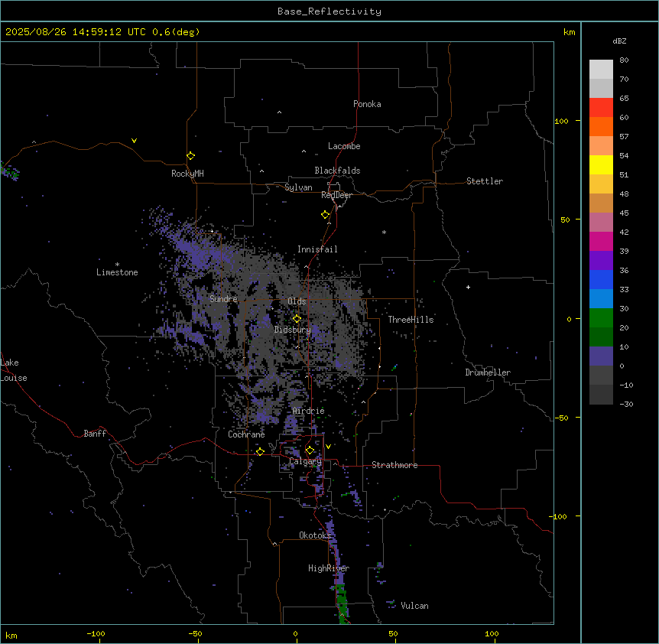Viewport: 659px width, 644px height.
Task: Select the ThreeHills label
Action: pos(411,320)
